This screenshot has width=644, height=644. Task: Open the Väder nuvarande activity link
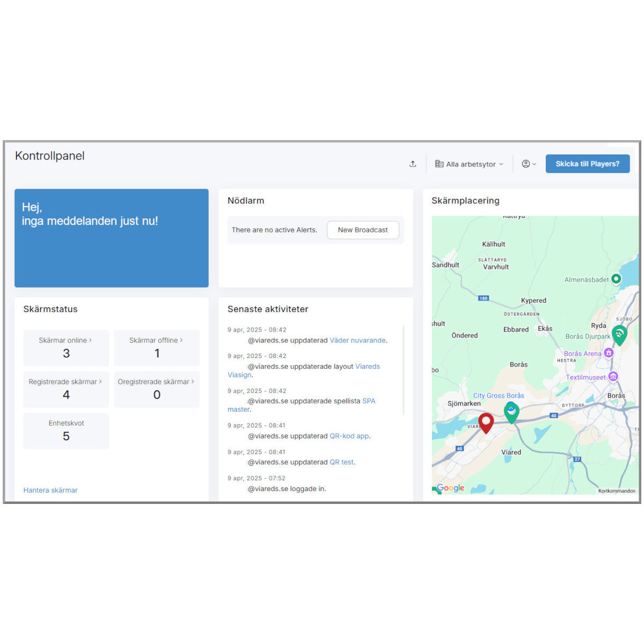pyautogui.click(x=357, y=340)
